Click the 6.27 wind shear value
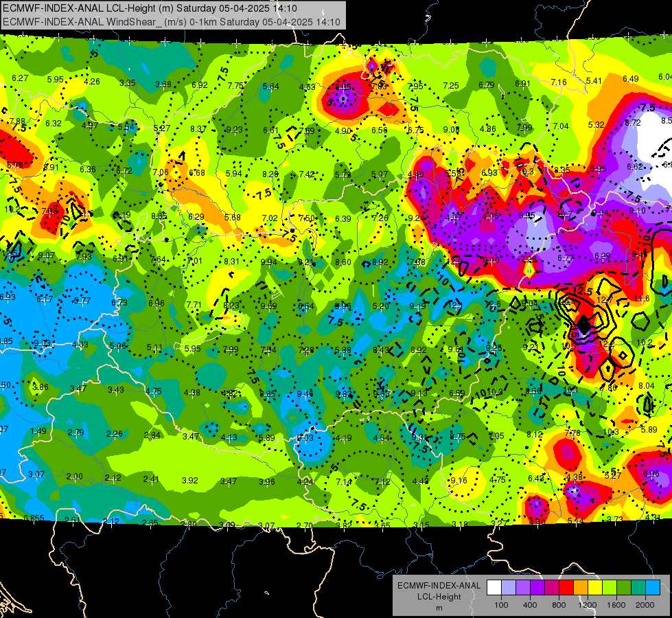 pos(20,78)
